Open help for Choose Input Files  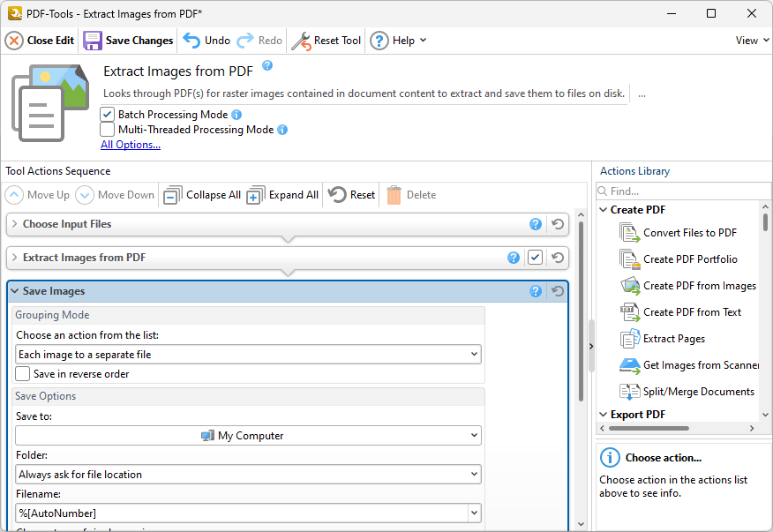click(536, 224)
